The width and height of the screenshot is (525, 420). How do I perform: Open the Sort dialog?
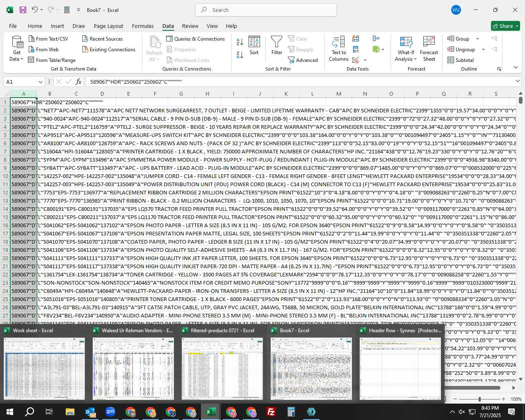click(254, 46)
